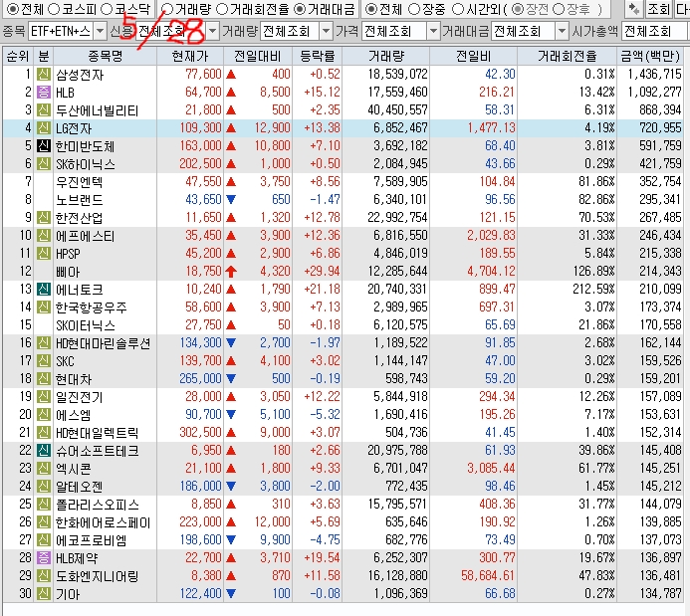Select the 우진엔텍 stock row name
Viewport: 690px width, 616px height.
80,182
